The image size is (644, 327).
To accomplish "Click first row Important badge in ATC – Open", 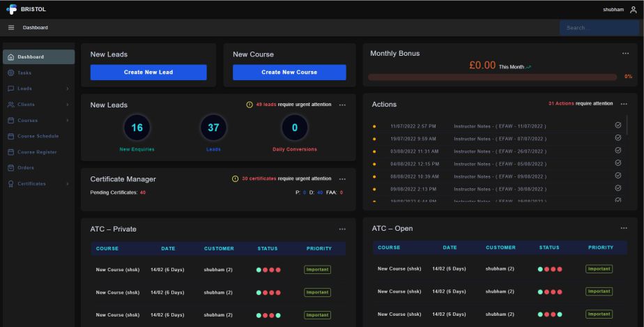I will click(599, 268).
